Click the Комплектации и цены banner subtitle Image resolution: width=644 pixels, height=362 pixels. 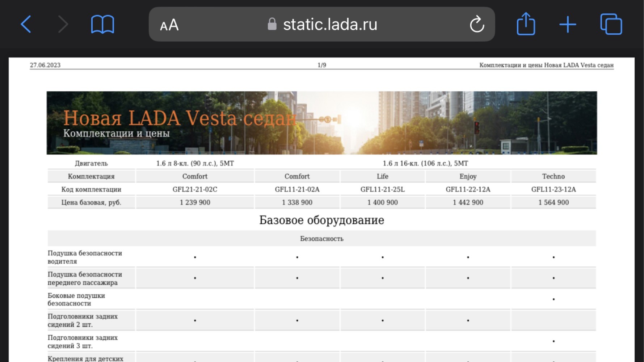coord(117,133)
